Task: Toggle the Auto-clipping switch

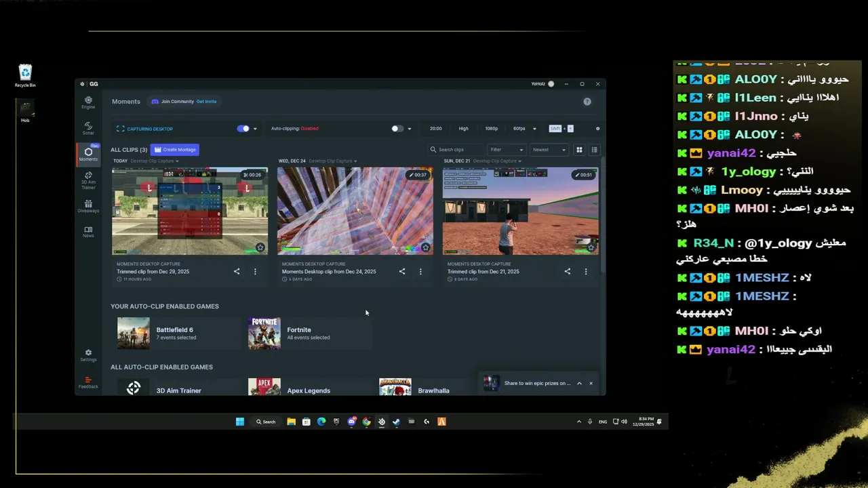Action: (x=397, y=129)
